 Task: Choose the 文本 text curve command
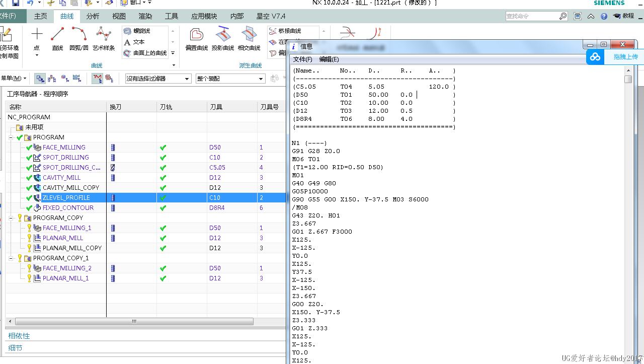click(134, 42)
